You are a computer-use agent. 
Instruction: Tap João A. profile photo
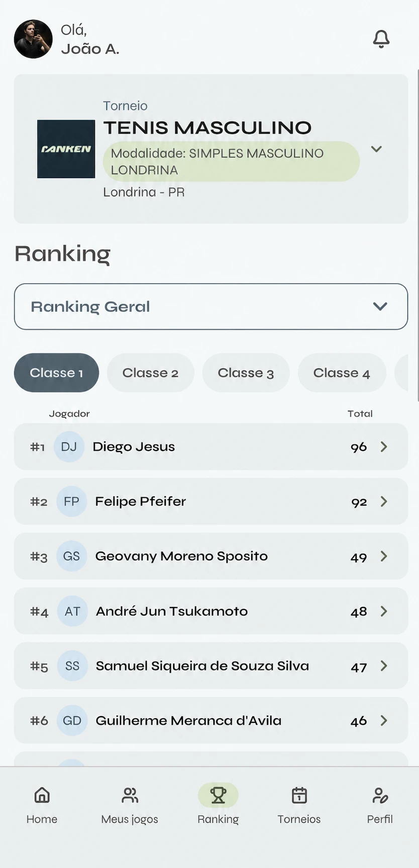(x=33, y=39)
